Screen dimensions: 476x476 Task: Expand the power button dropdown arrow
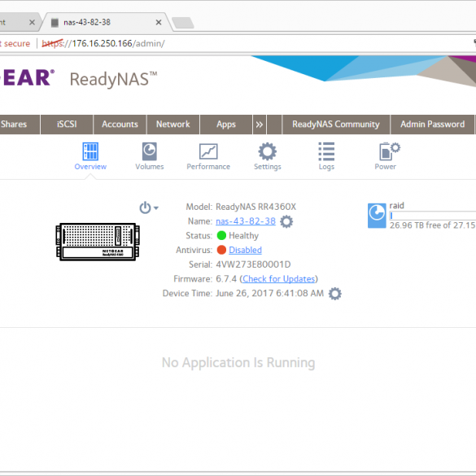click(156, 208)
